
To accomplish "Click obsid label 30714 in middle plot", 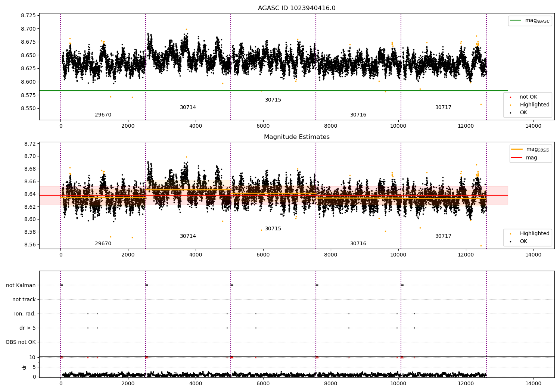I will (188, 236).
